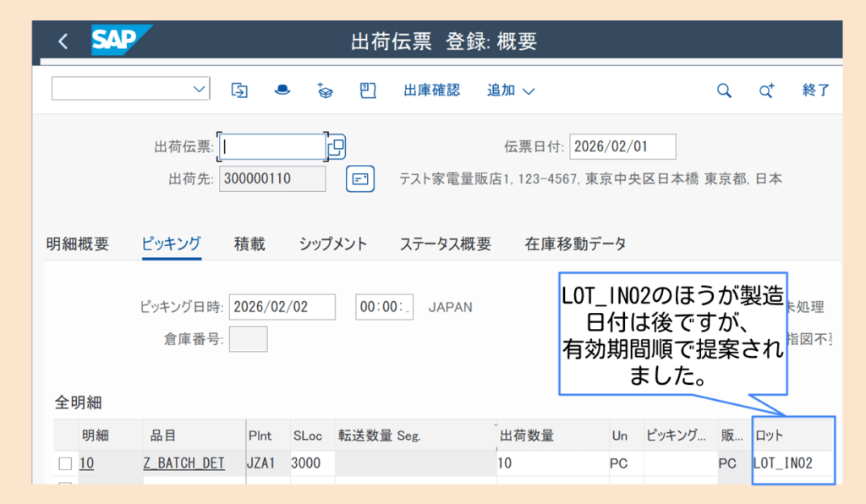Click the hat-shaped header details icon
Screen dimensions: 866x504
(282, 90)
